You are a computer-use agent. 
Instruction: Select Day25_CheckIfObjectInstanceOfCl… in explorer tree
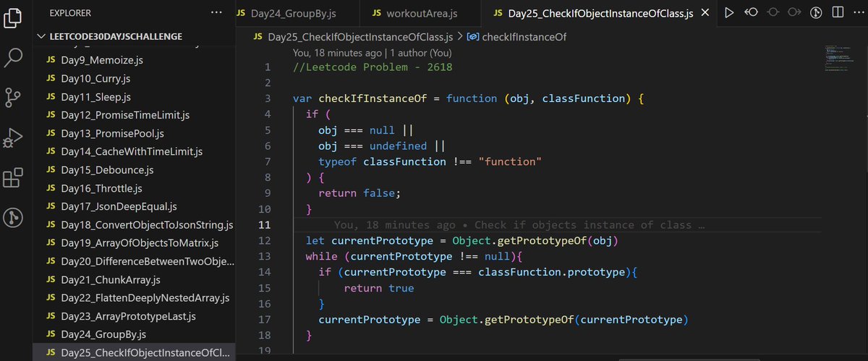point(135,353)
